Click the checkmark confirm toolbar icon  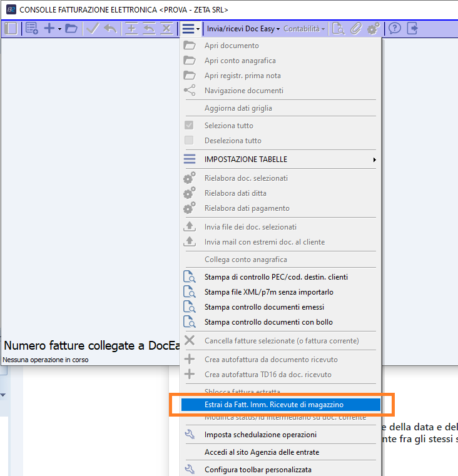coord(93,29)
